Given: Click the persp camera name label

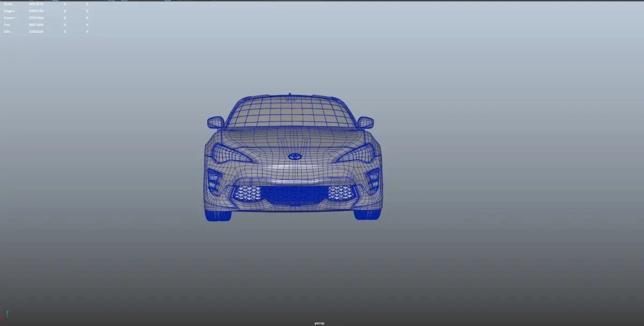Looking at the screenshot, I should 319,323.
